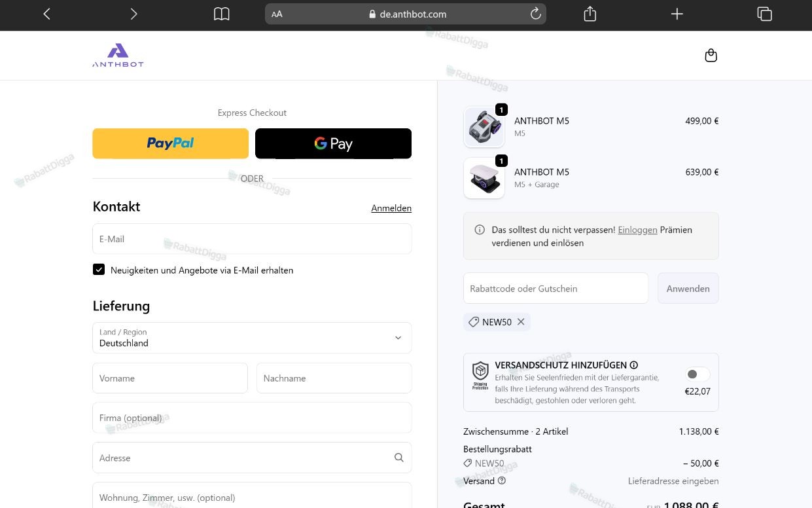The height and width of the screenshot is (508, 812).
Task: Open the M5 + Garage product thumbnail
Action: 484,178
